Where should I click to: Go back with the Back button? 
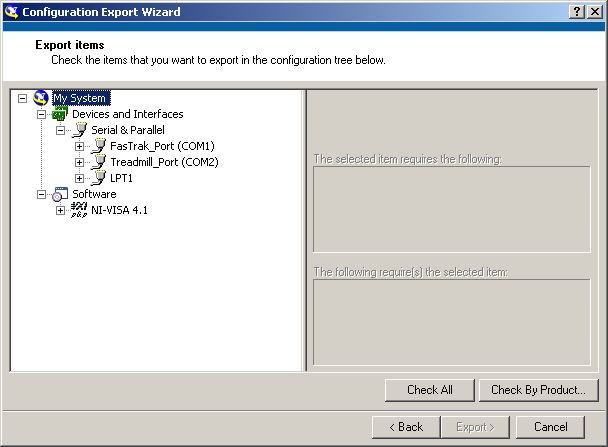click(x=406, y=427)
